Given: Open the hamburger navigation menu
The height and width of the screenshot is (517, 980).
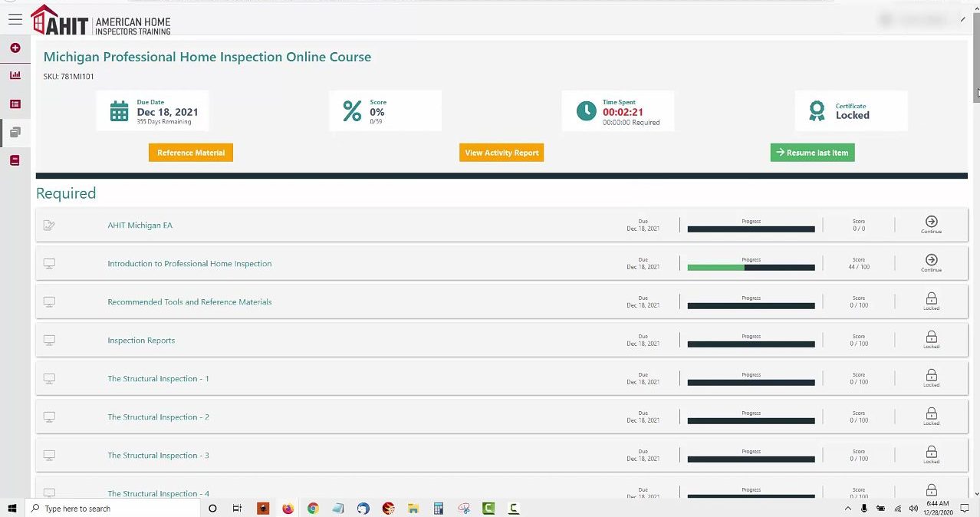Looking at the screenshot, I should pos(15,20).
